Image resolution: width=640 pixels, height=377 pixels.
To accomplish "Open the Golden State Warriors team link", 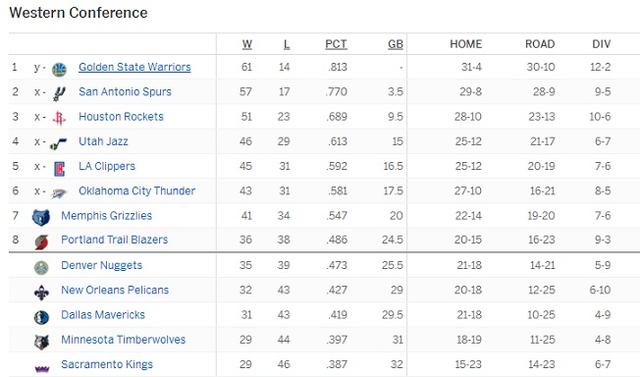I will pos(135,67).
